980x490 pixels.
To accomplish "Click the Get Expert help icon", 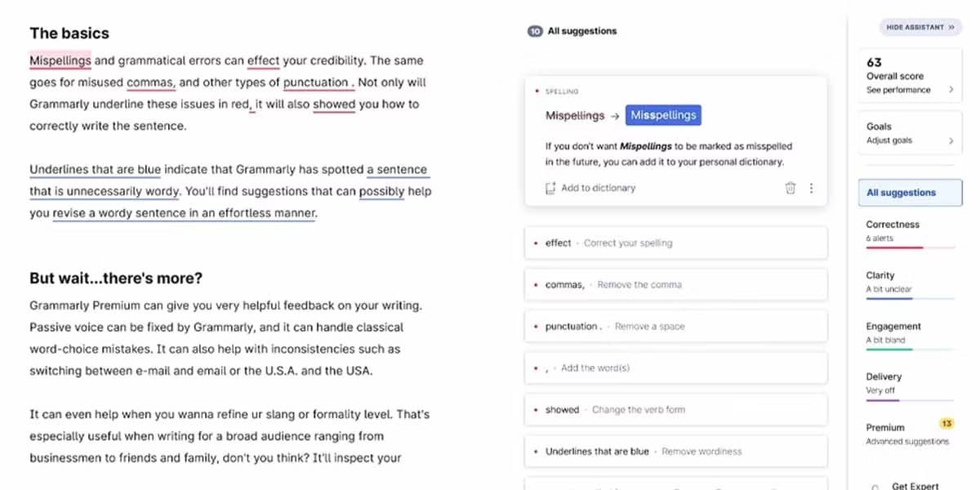I will [875, 487].
